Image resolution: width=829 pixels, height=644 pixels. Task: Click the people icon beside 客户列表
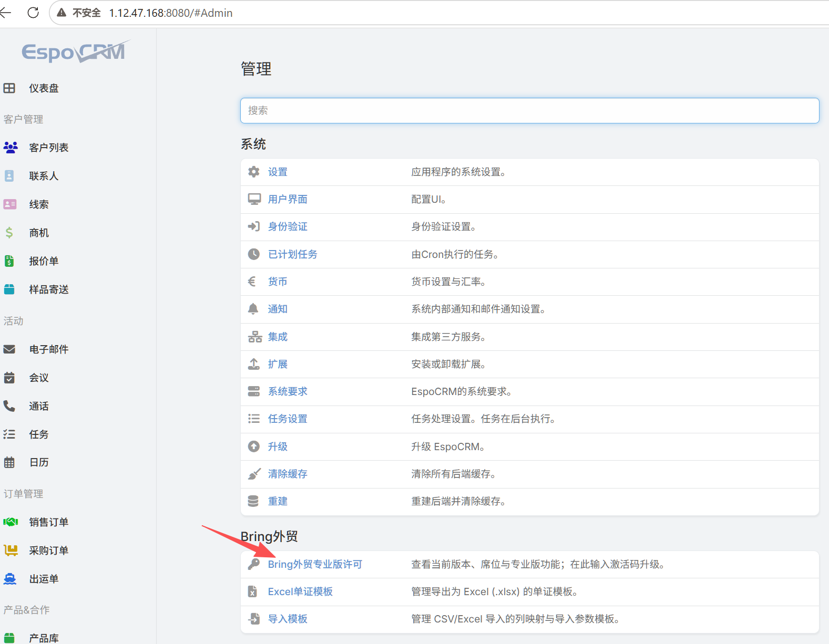point(11,148)
